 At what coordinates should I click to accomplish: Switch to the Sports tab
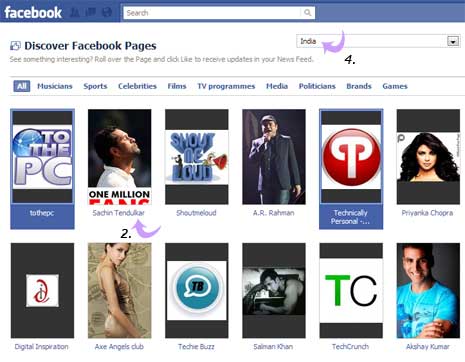(x=95, y=86)
